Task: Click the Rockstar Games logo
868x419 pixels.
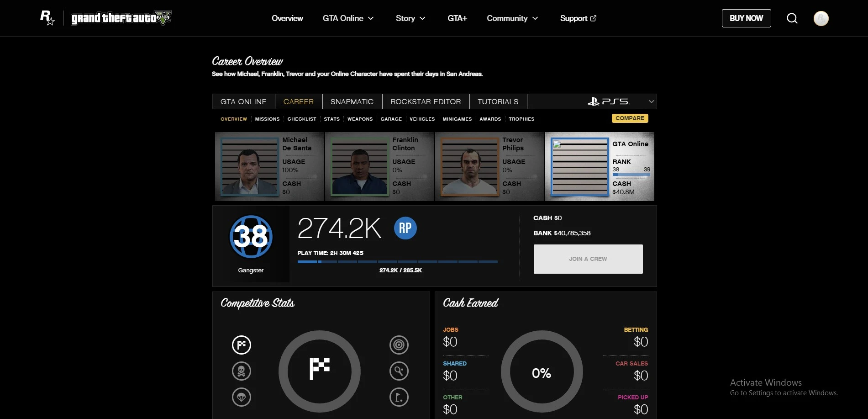Action: point(47,18)
